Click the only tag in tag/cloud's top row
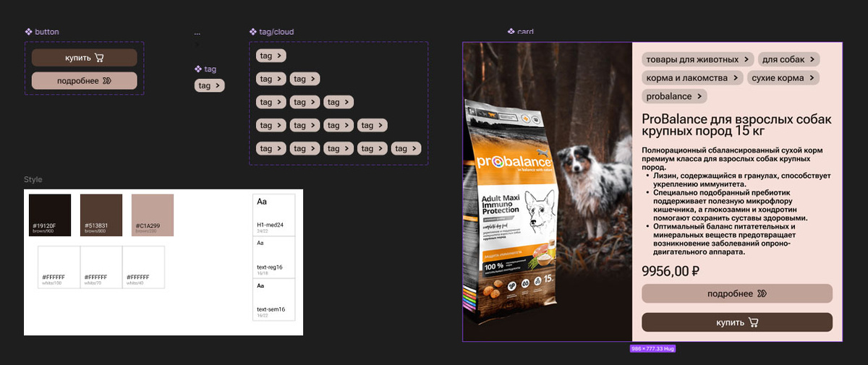 point(271,56)
